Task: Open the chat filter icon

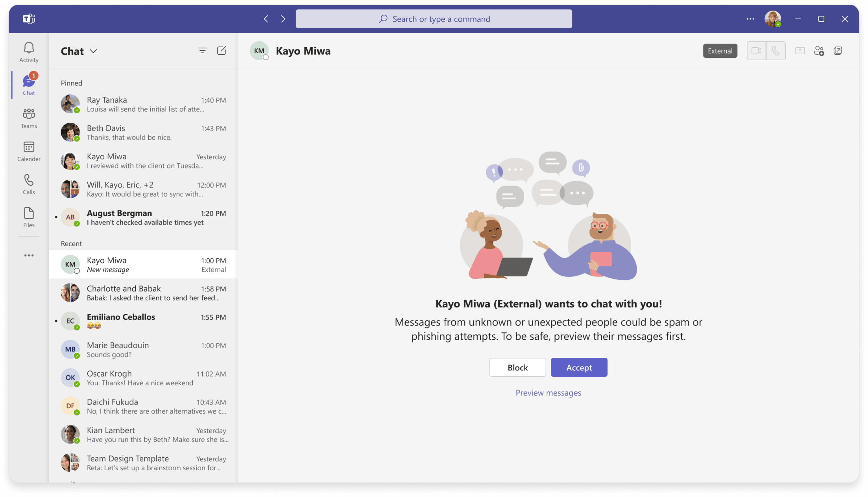Action: pos(202,51)
